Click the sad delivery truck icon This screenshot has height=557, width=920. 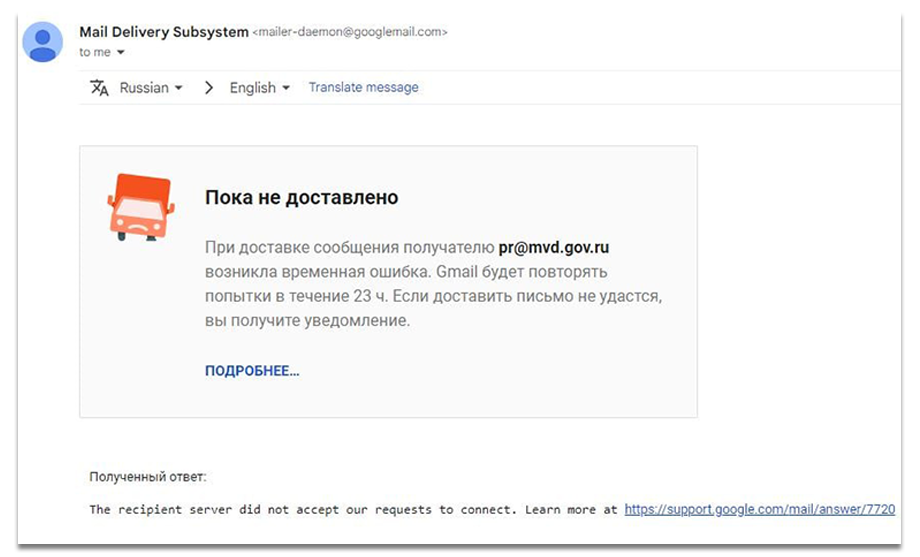click(141, 207)
